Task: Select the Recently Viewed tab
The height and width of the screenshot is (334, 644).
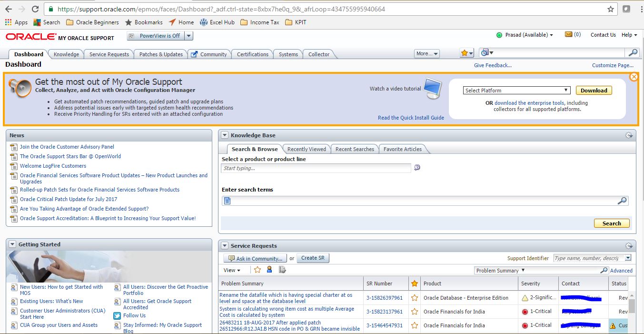Action: pyautogui.click(x=307, y=149)
